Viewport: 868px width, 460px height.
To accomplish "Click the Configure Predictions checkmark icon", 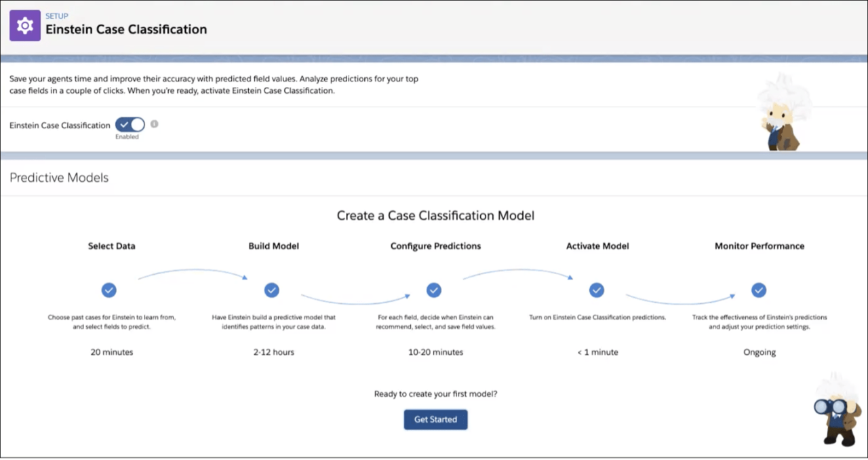I will [434, 290].
